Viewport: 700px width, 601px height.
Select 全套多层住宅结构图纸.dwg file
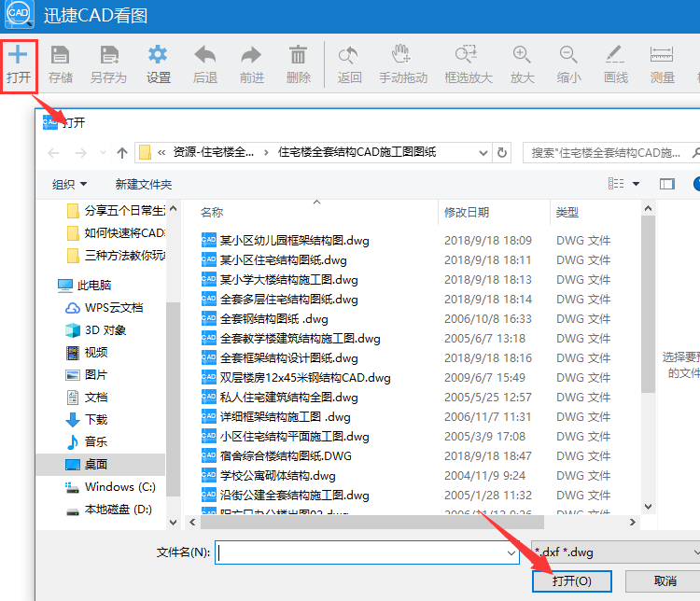[x=279, y=300]
